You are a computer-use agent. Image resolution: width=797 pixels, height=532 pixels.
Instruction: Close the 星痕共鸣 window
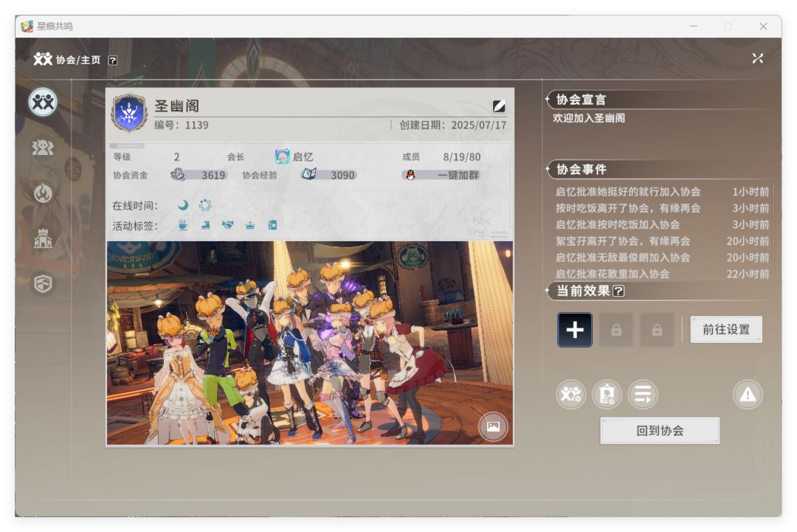point(763,26)
